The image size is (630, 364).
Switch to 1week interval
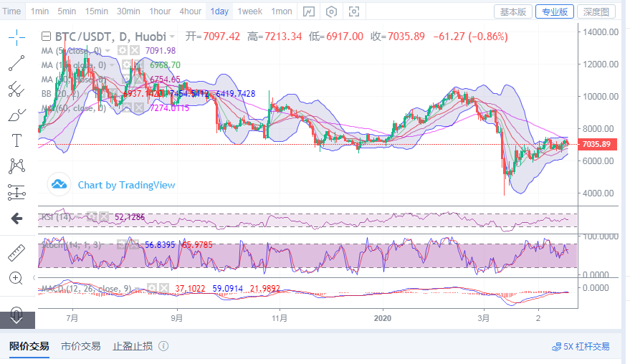pos(250,11)
